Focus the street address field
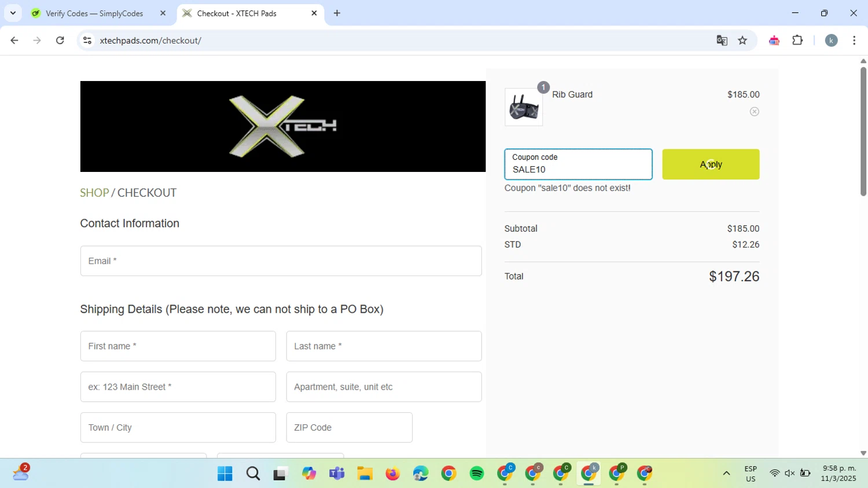Viewport: 868px width, 488px height. (x=178, y=387)
